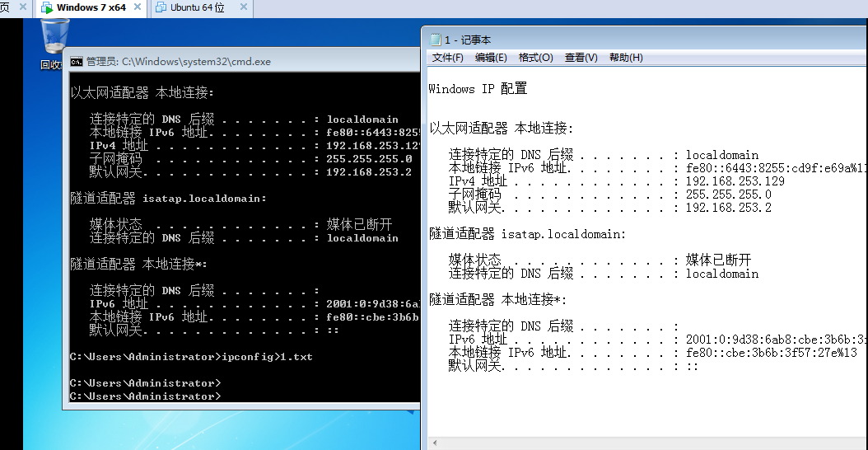Click 'Windows IP 配置' heading in Notepad

click(478, 89)
